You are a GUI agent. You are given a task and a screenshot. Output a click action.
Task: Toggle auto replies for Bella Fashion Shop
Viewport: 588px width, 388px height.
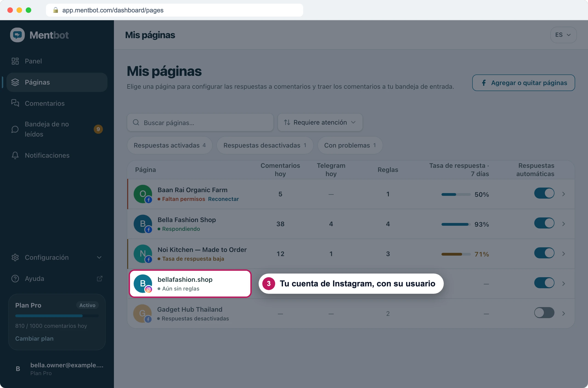pos(544,223)
